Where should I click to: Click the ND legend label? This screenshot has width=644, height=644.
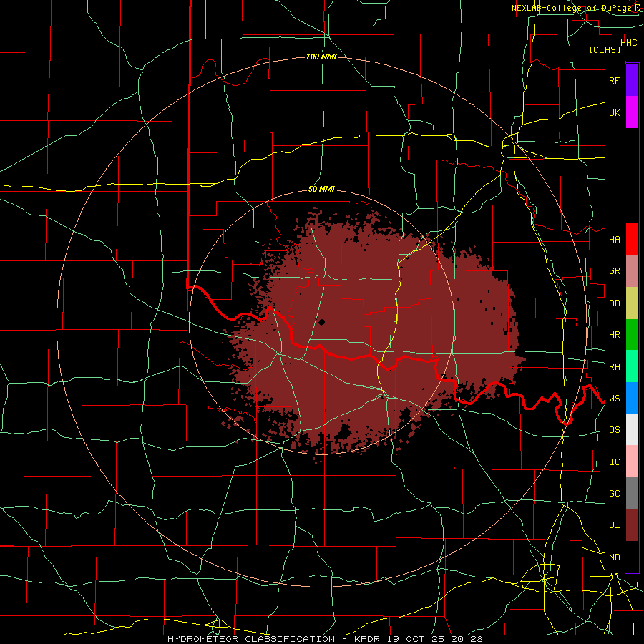(614, 557)
